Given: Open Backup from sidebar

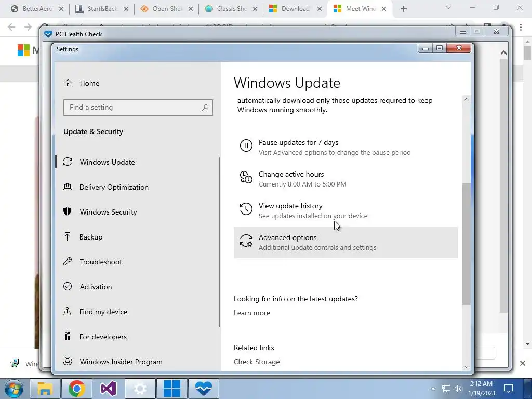Looking at the screenshot, I should point(90,237).
